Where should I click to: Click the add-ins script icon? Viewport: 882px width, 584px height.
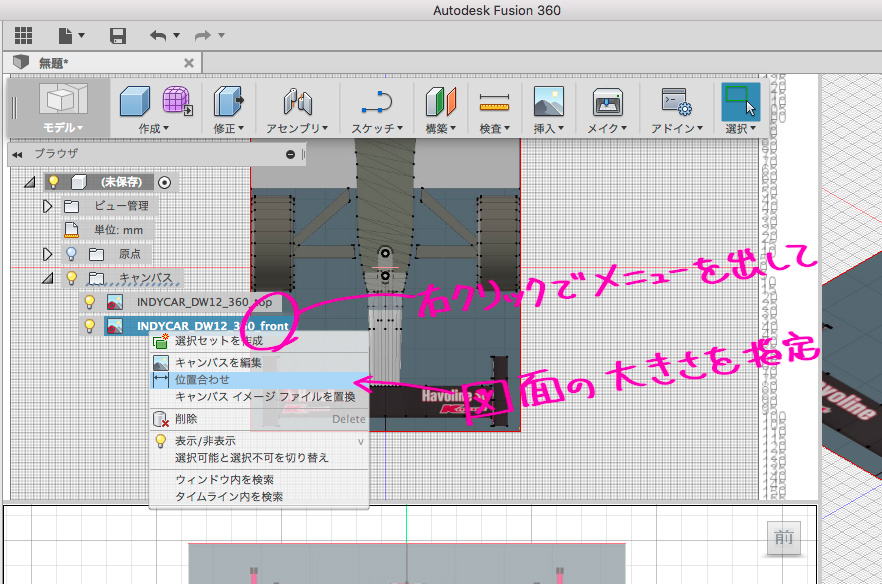click(x=677, y=102)
